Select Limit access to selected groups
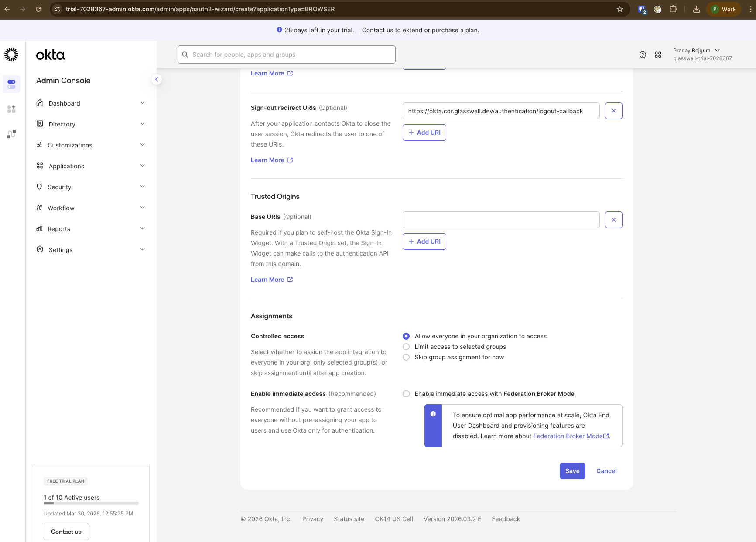756x542 pixels. 406,347
